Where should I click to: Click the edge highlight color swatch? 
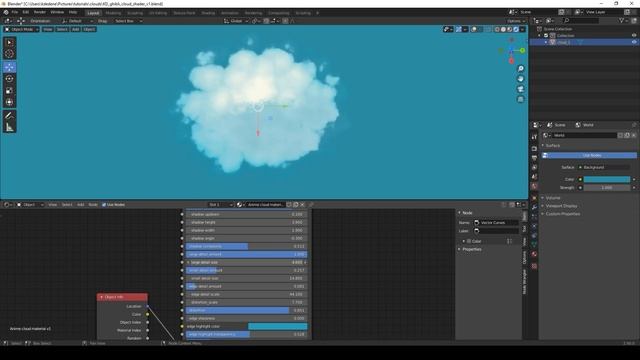tap(278, 326)
